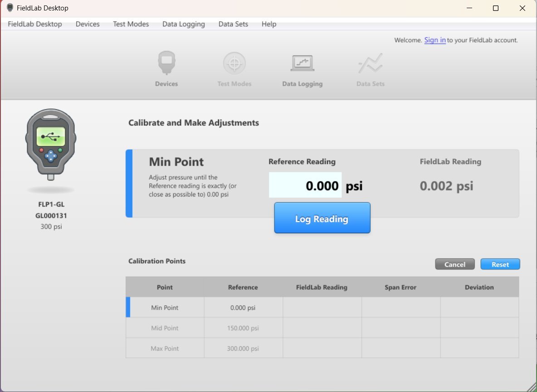537x392 pixels.
Task: Click the Data Sets graph icon
Action: pyautogui.click(x=370, y=64)
